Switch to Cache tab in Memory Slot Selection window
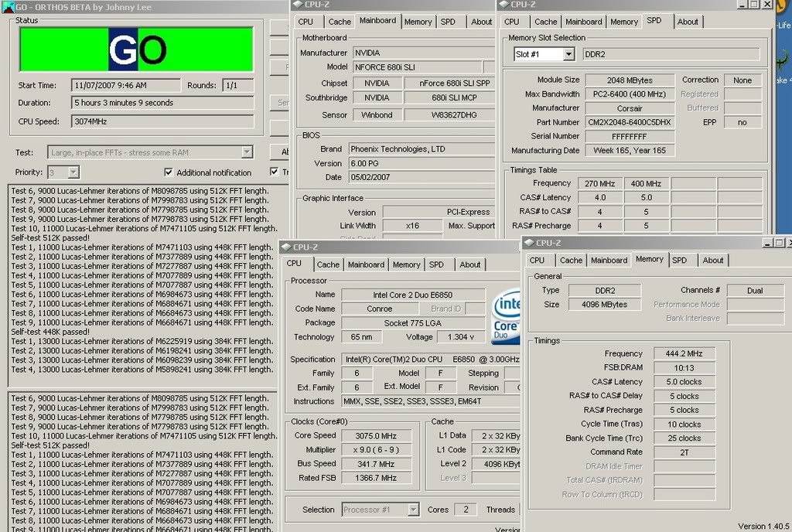The height and width of the screenshot is (532, 792). (x=545, y=22)
